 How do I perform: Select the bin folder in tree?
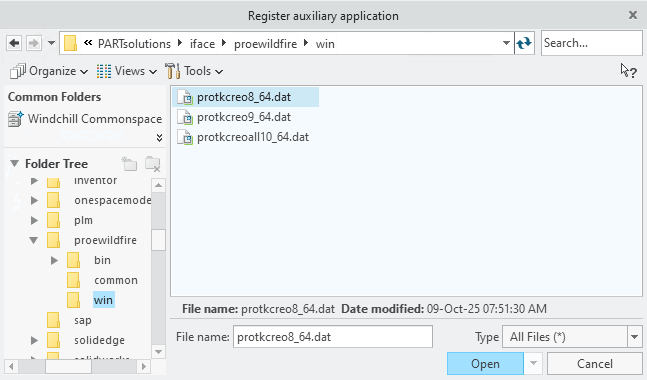[102, 260]
